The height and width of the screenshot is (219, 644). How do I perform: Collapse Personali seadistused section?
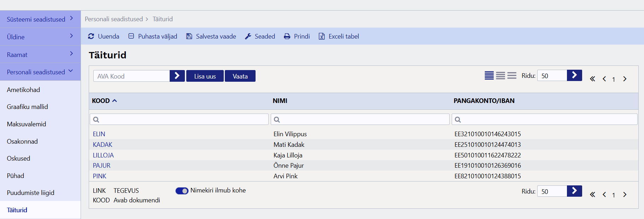(x=40, y=72)
